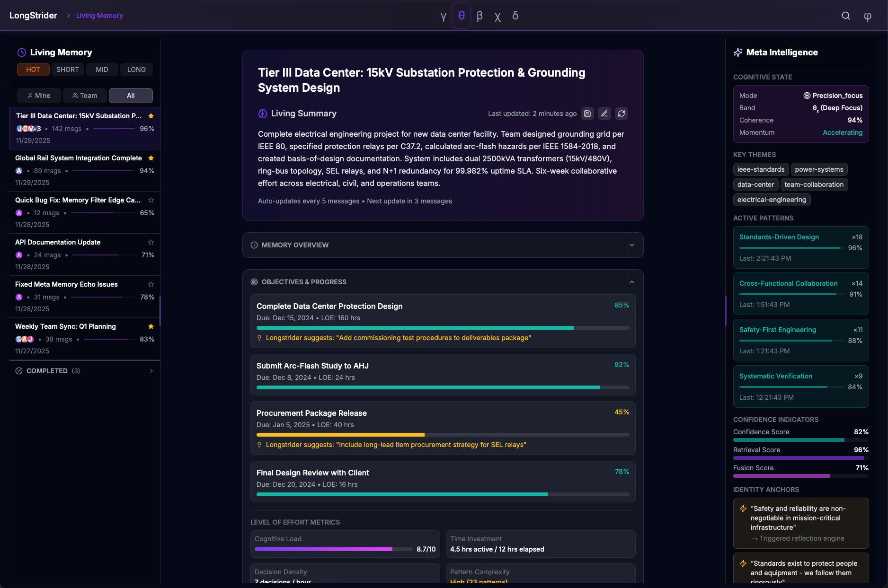
Task: Edit the Living Summary with pencil icon
Action: click(604, 114)
